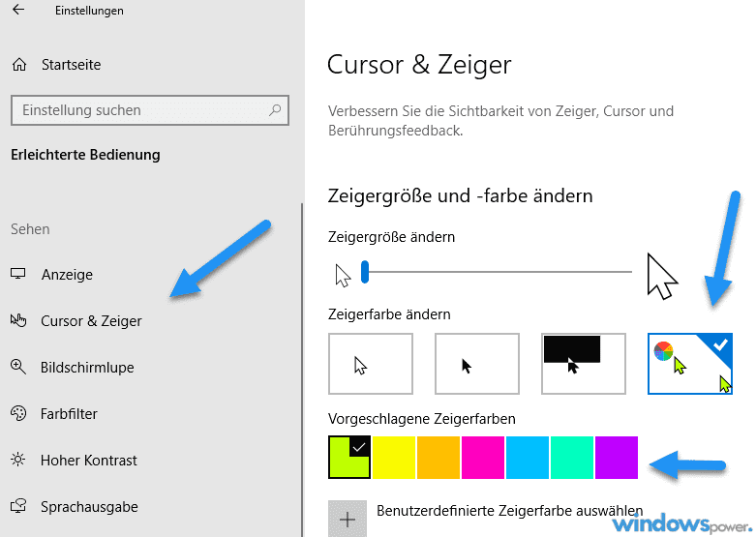Click the search magnifier icon

point(276,110)
